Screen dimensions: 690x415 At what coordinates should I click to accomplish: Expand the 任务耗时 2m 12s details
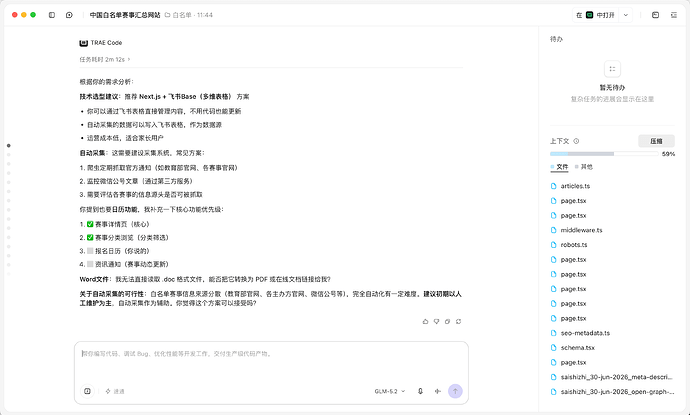[105, 59]
